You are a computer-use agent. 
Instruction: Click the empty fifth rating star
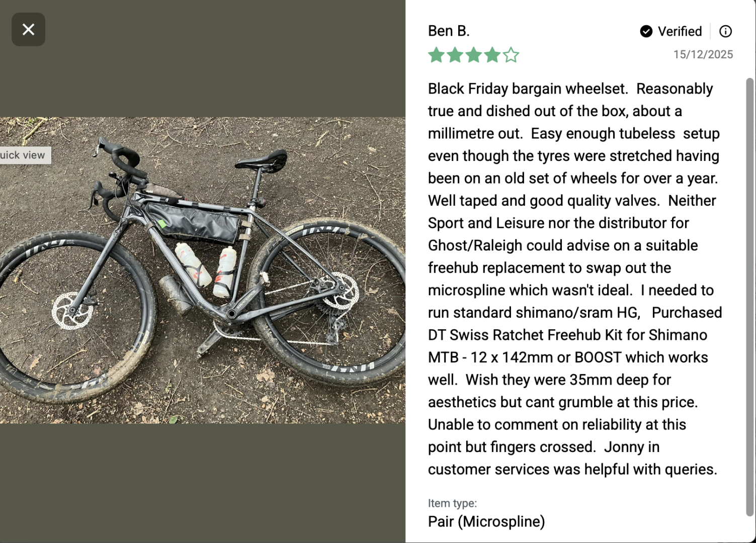point(511,55)
